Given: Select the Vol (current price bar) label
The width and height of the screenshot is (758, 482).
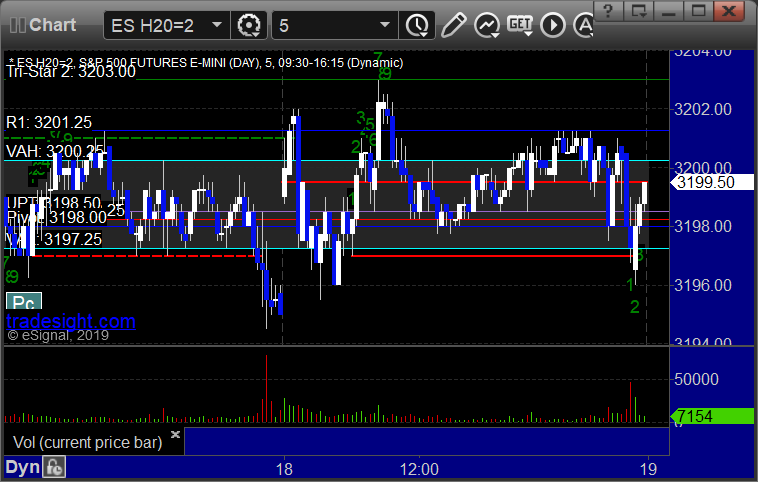Looking at the screenshot, I should pyautogui.click(x=87, y=442).
